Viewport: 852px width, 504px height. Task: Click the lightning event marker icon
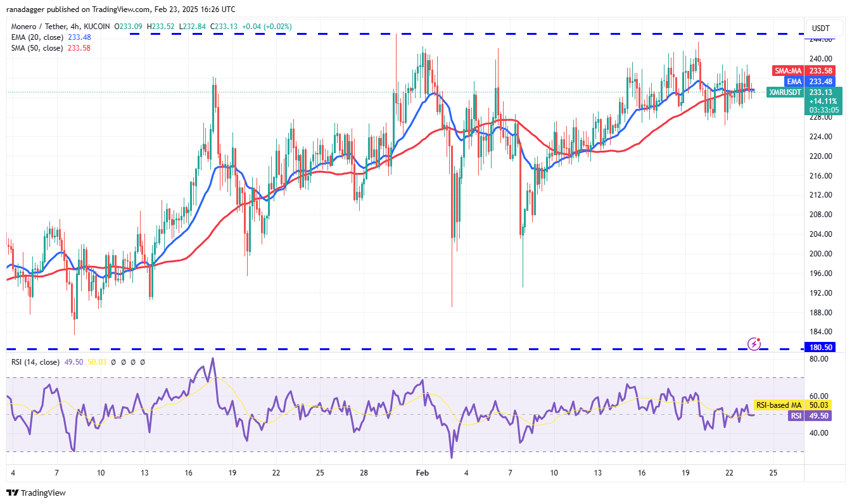click(x=754, y=344)
